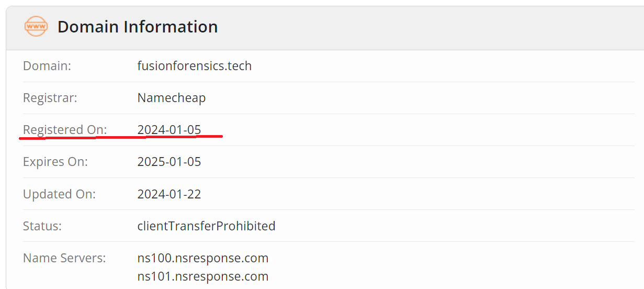
Task: Select the 2024-01-05 registration date
Action: (x=169, y=130)
